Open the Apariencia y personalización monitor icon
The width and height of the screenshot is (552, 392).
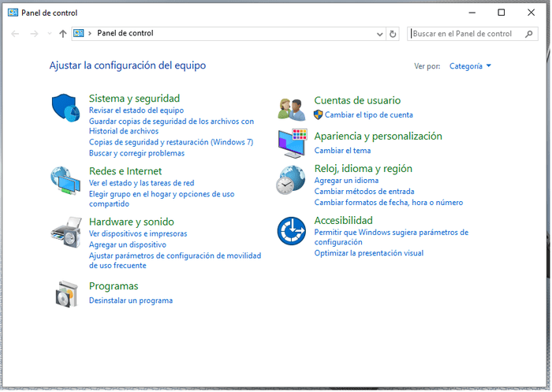pyautogui.click(x=293, y=144)
